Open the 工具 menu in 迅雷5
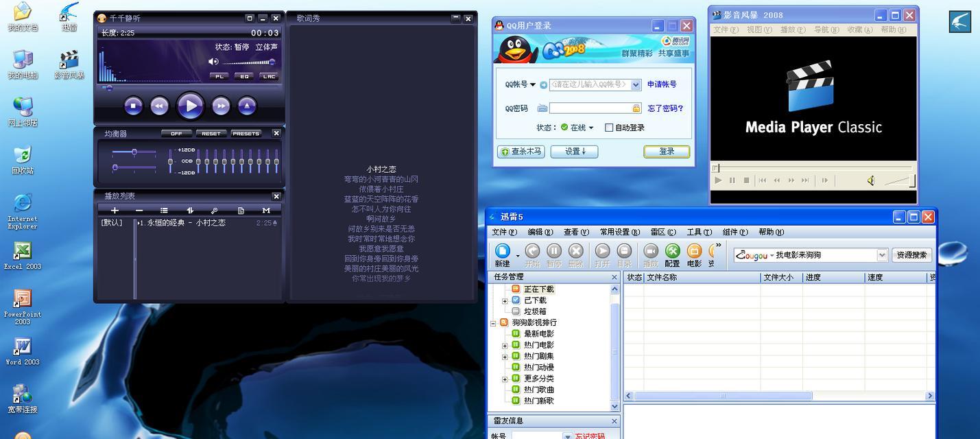This screenshot has width=980, height=439. pyautogui.click(x=700, y=233)
